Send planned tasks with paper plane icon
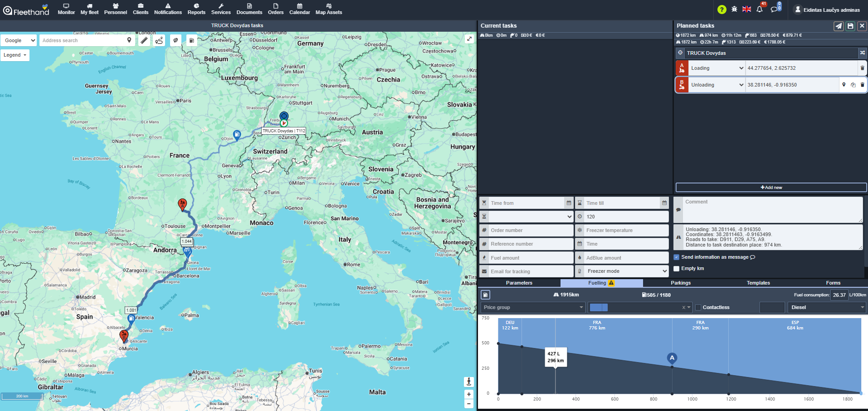 pyautogui.click(x=839, y=26)
